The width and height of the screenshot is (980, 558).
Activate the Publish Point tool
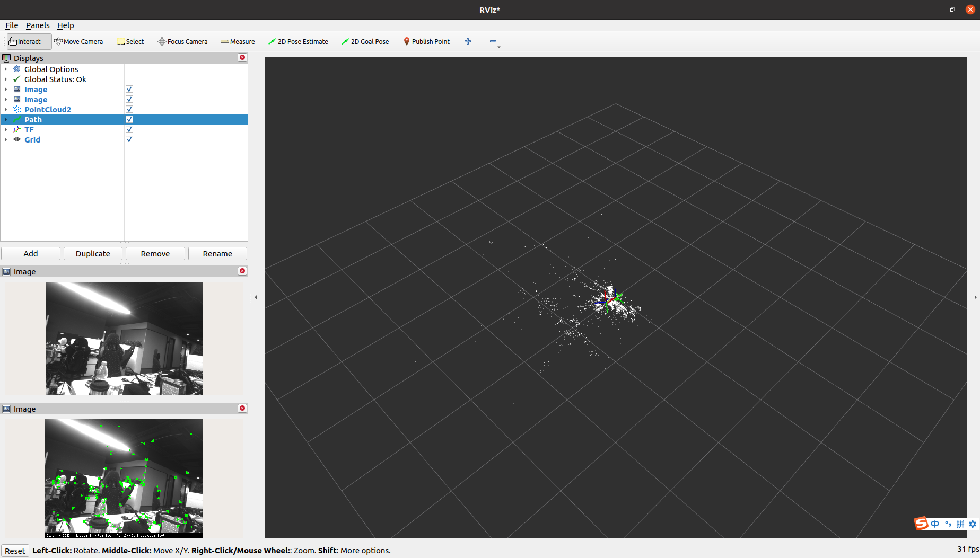click(426, 41)
